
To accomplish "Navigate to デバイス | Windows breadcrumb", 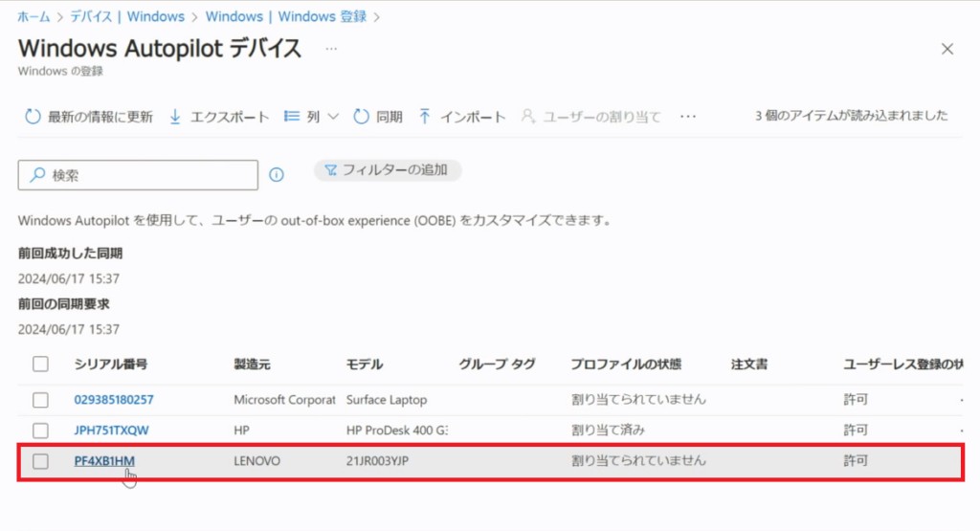I will coord(127,16).
